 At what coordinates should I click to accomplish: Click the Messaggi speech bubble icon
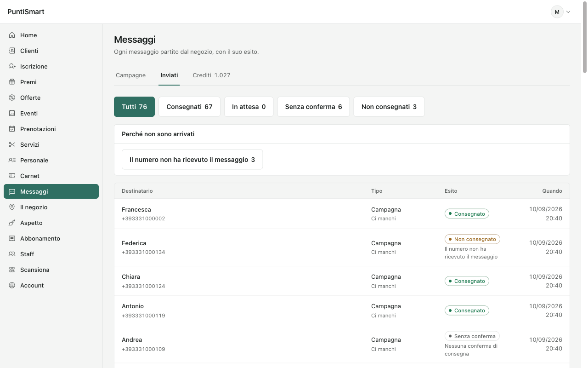point(12,191)
